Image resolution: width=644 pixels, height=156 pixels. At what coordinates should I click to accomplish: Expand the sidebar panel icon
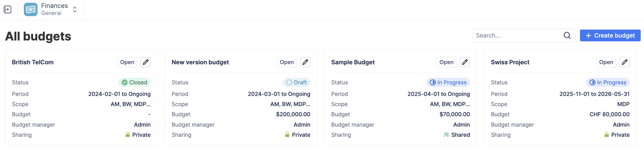[x=7, y=10]
